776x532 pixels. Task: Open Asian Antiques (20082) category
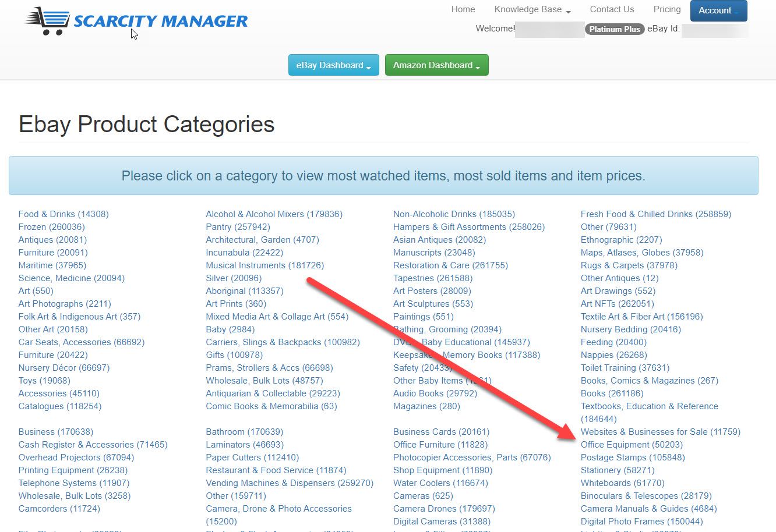pos(440,240)
